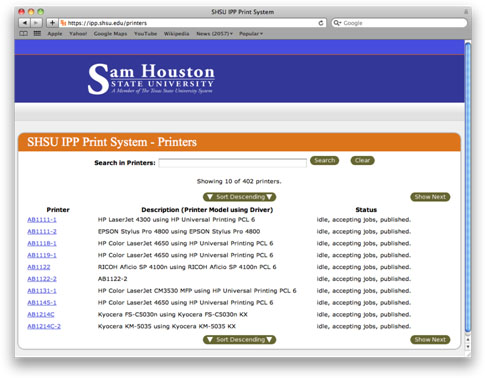Go back with the browser back arrow
Viewport: 485px width, 378px height.
click(24, 23)
